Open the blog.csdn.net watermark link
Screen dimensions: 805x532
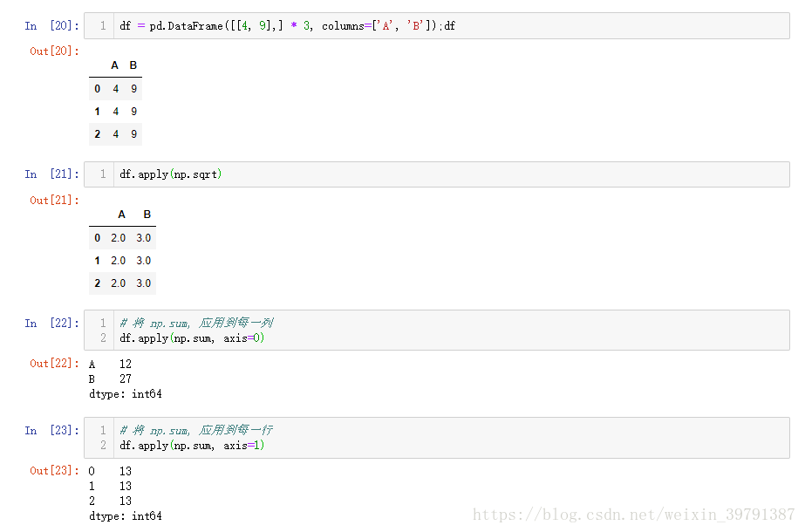627,515
